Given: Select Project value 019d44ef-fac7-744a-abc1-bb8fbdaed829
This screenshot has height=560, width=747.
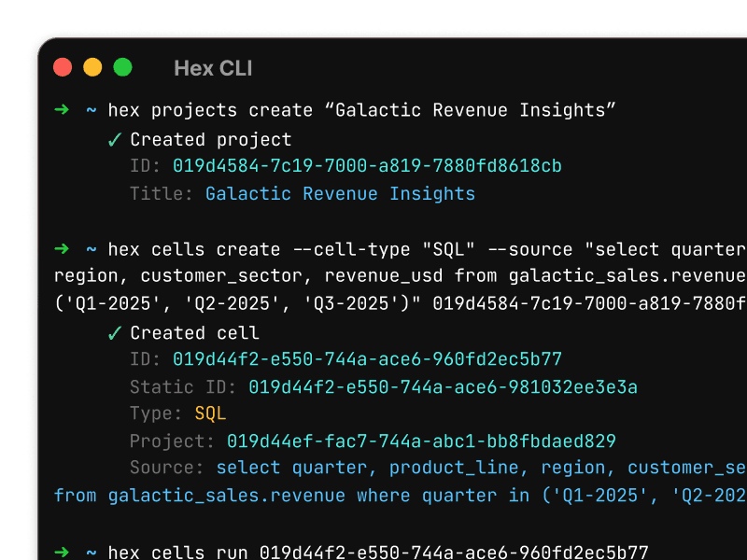Looking at the screenshot, I should [421, 441].
